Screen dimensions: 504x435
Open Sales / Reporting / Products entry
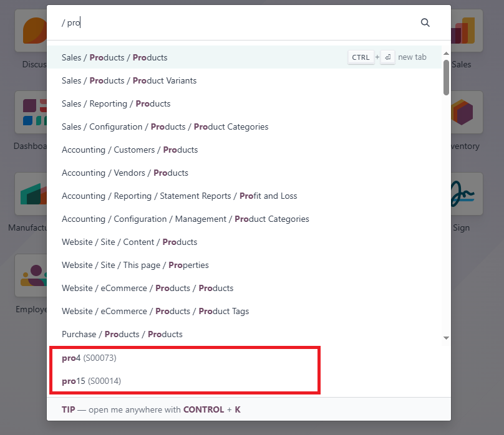click(x=116, y=103)
